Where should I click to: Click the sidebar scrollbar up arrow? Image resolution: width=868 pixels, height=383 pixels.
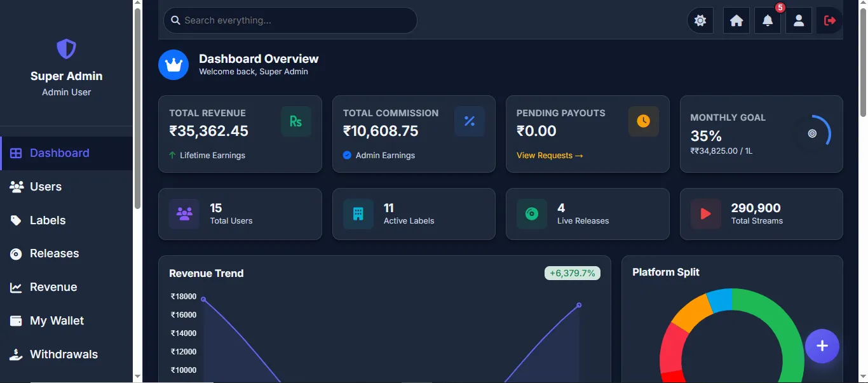click(138, 4)
